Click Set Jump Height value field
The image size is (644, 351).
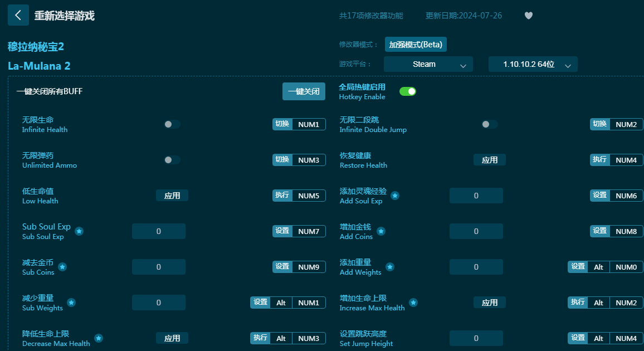(x=476, y=338)
